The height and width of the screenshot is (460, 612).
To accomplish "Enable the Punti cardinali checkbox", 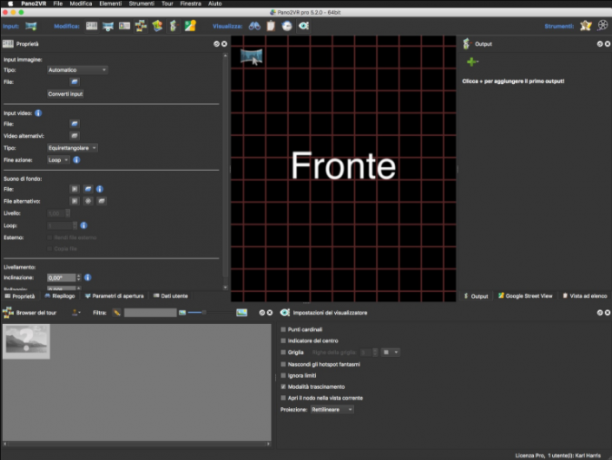I will pos(283,329).
